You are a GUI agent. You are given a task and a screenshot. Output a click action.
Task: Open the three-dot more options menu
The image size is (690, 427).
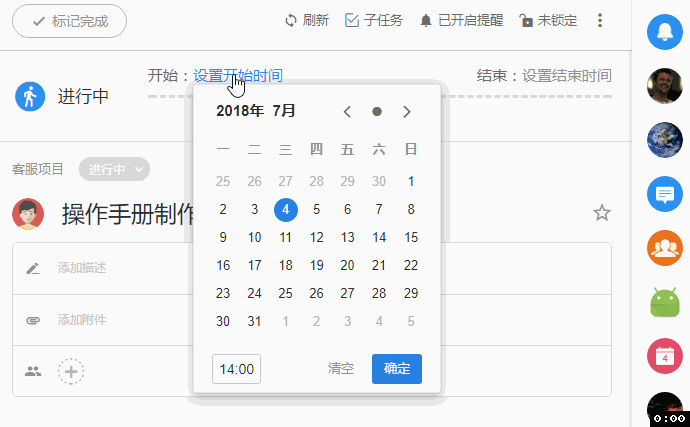coord(600,20)
